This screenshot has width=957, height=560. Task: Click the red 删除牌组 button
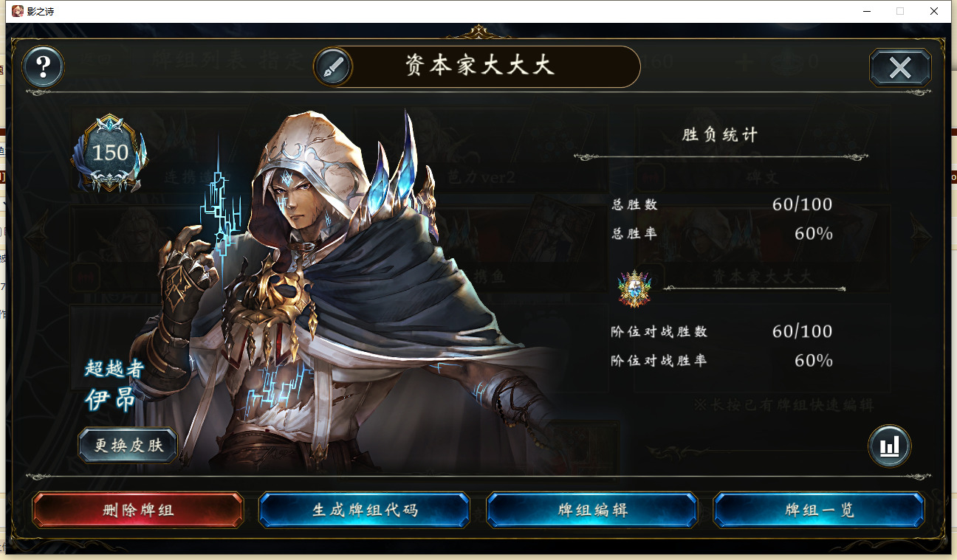[x=138, y=510]
